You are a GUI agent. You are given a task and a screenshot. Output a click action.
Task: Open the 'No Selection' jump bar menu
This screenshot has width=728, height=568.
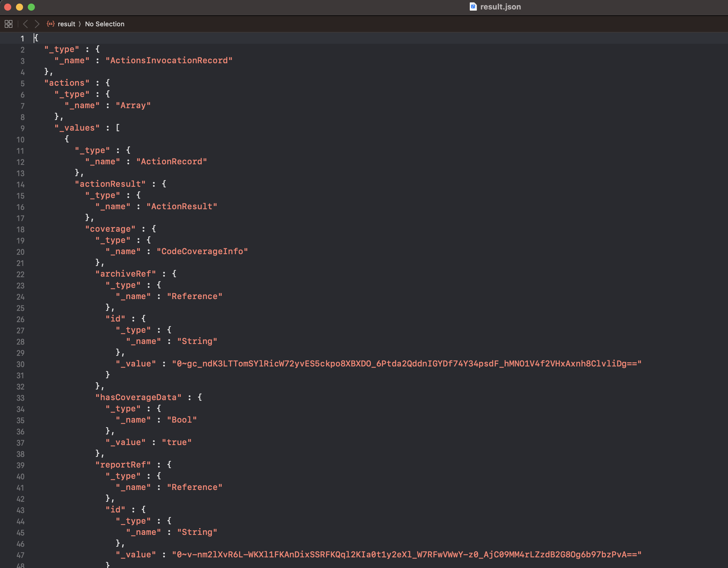click(104, 24)
